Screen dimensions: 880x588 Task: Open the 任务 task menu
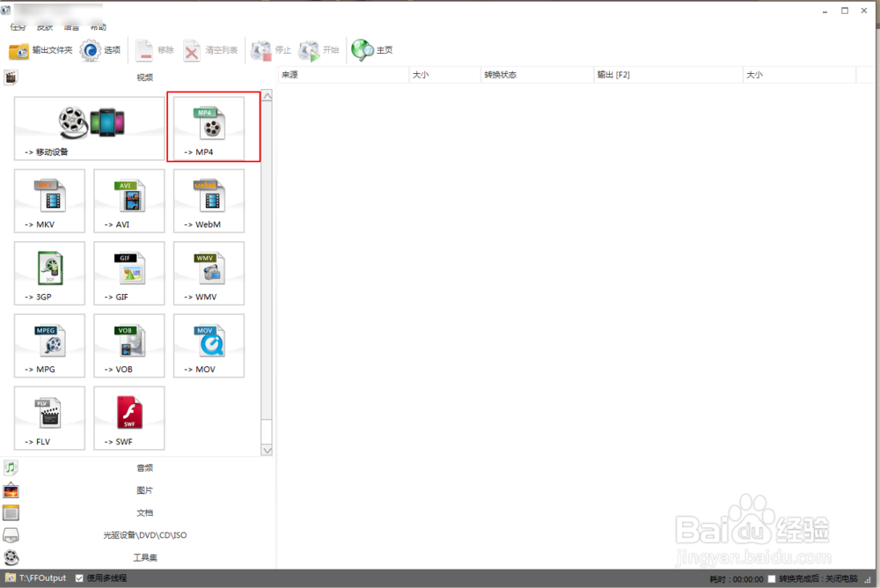[x=18, y=26]
